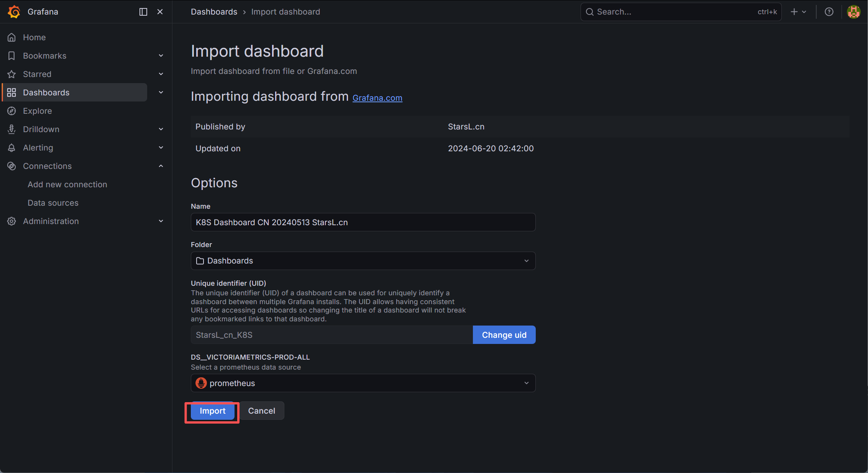868x473 pixels.
Task: Open the user profile avatar
Action: coord(854,12)
